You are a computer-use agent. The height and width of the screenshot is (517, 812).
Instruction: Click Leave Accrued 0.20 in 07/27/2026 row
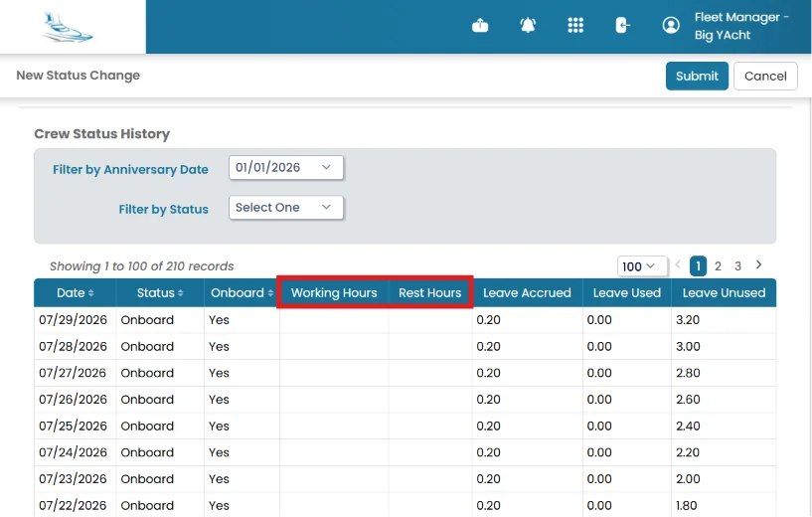coord(488,373)
